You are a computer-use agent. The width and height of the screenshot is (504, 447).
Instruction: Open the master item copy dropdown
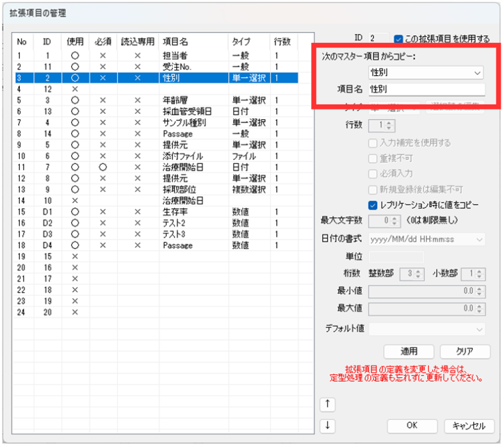pyautogui.click(x=426, y=73)
